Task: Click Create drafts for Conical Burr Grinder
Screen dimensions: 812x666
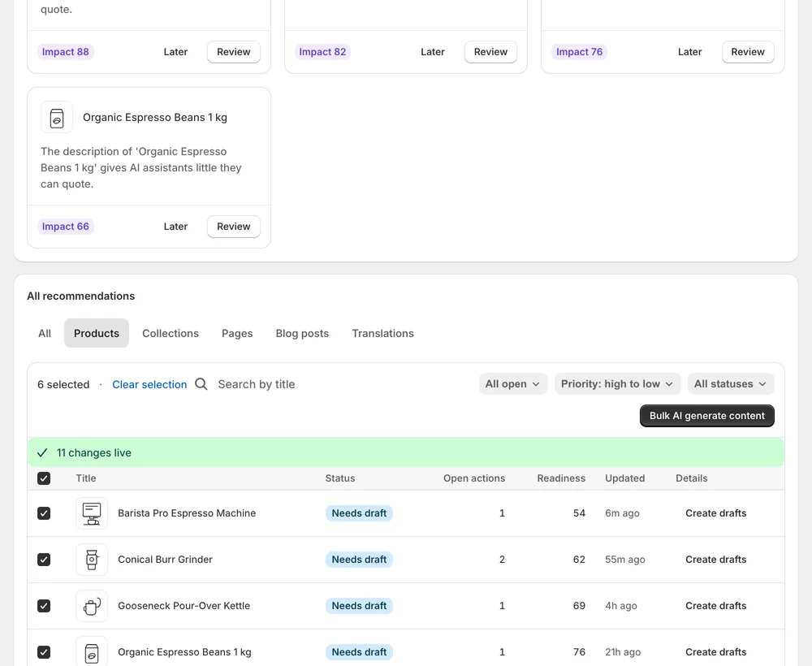Action: [x=715, y=560]
